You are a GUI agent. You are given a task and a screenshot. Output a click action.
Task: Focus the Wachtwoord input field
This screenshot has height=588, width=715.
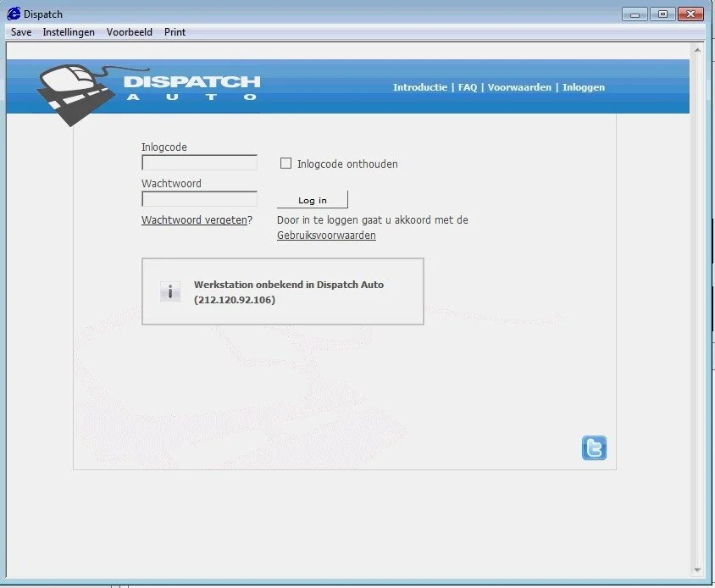(x=200, y=199)
